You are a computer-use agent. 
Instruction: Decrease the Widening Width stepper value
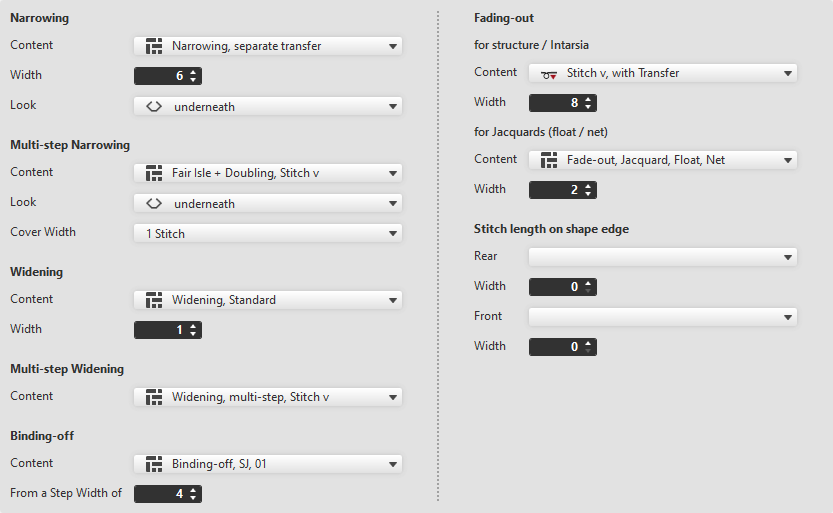193,333
